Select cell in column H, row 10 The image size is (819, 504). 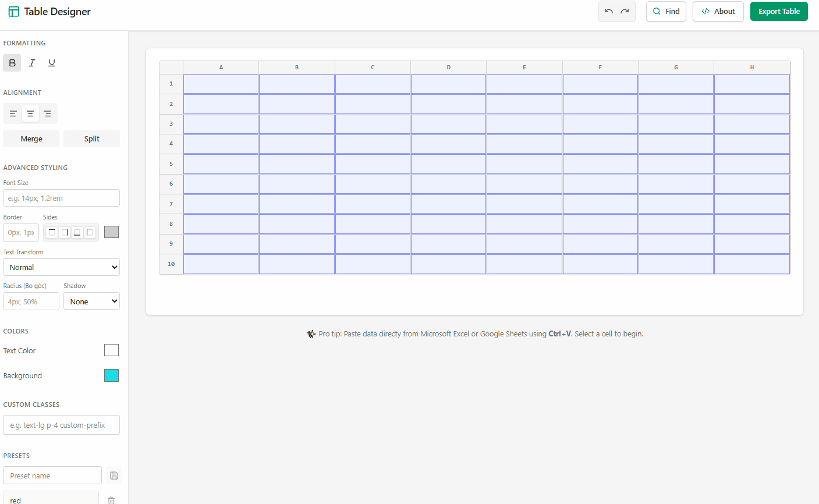[752, 264]
